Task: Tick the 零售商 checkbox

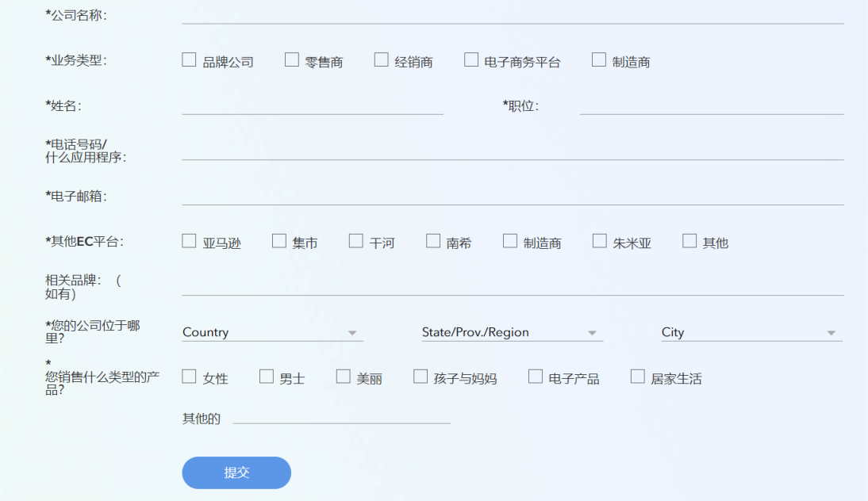Action: [x=292, y=60]
